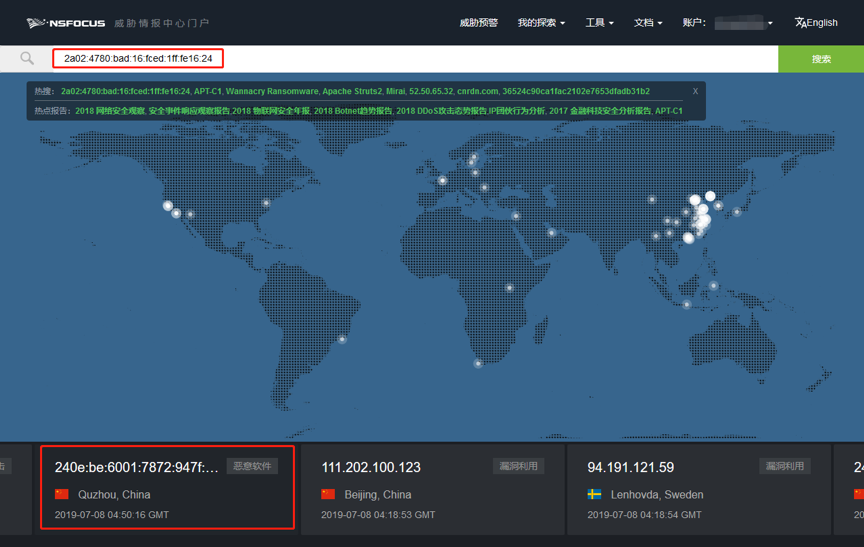Open the 账户 account dropdown
Screen dimensions: 864x547
point(727,22)
